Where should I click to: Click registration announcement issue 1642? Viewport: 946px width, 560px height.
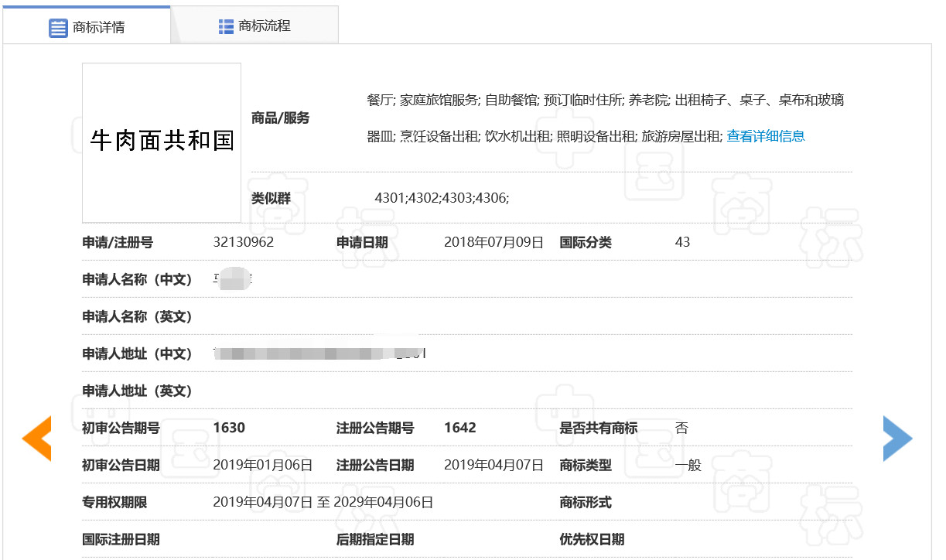[x=460, y=428]
